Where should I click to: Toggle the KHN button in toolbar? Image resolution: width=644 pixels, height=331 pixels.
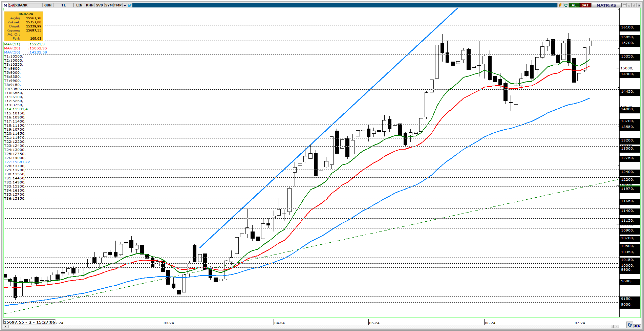pos(90,5)
